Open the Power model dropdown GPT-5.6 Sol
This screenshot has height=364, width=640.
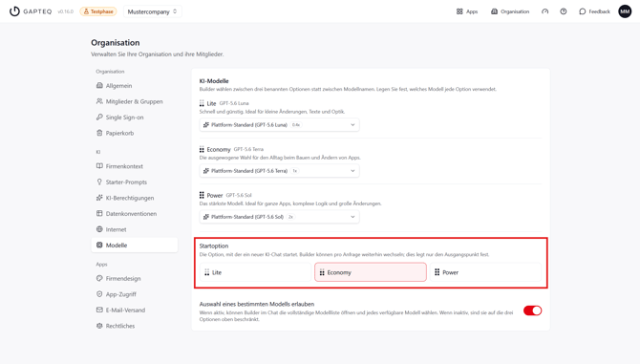coord(280,217)
